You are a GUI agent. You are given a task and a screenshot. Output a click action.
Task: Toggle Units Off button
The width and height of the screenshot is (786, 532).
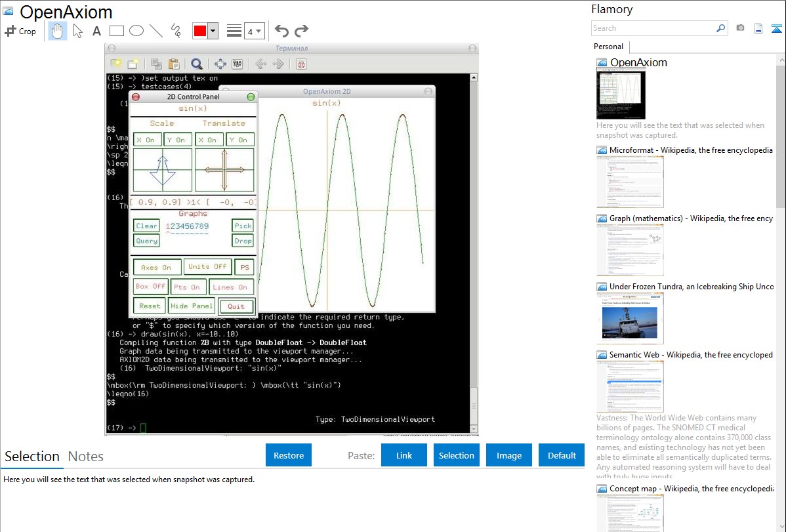coord(207,267)
